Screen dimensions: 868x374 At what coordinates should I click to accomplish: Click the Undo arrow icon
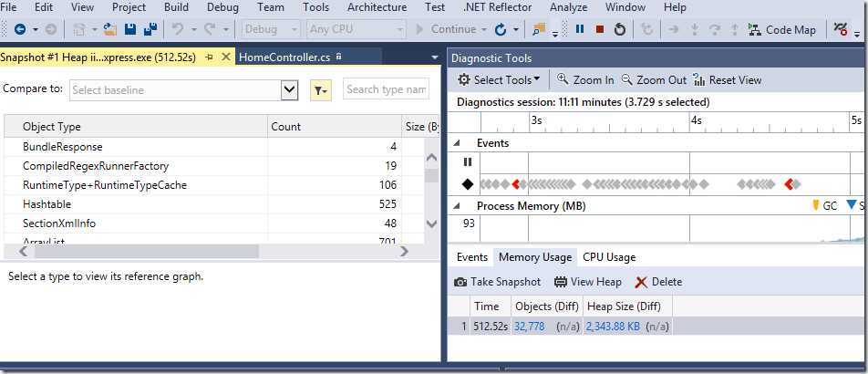[178, 29]
